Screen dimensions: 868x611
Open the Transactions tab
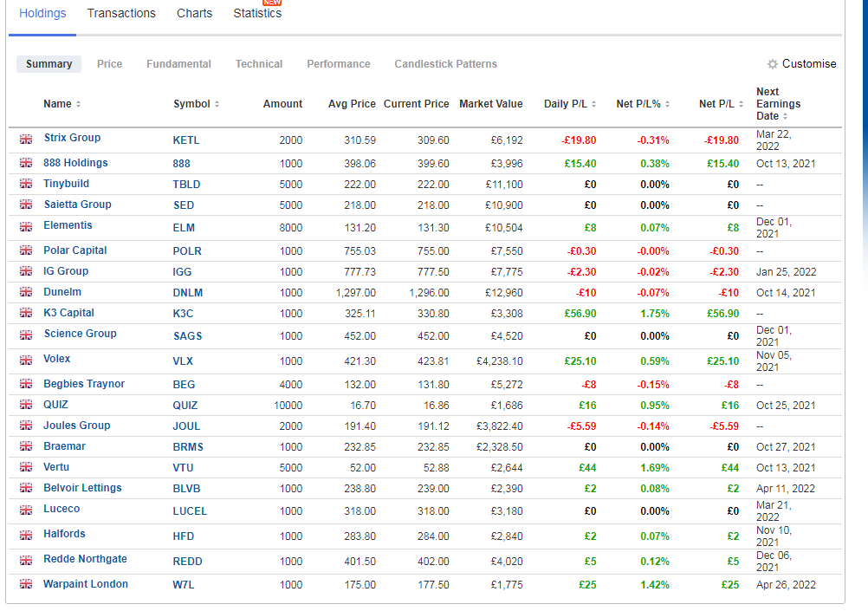click(121, 13)
